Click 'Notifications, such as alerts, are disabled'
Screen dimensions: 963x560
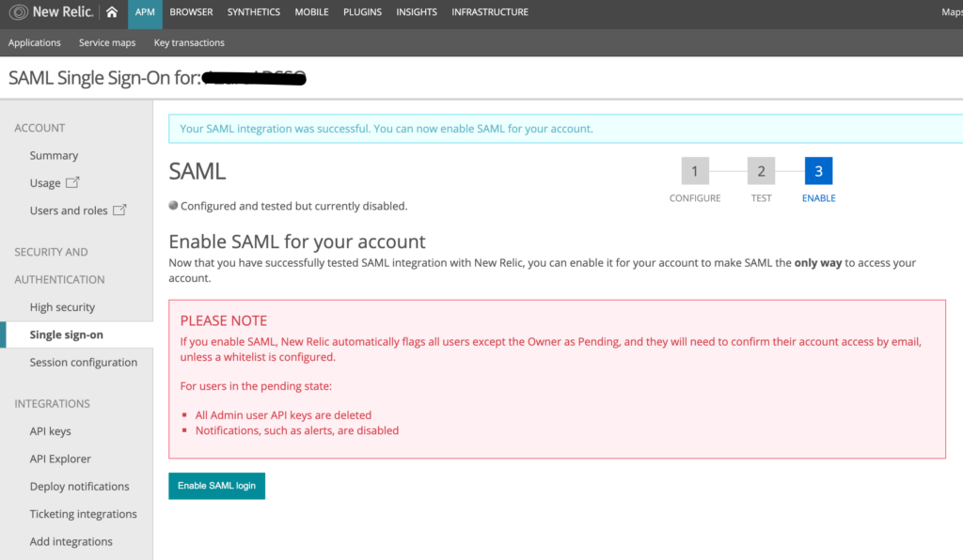[x=297, y=430]
